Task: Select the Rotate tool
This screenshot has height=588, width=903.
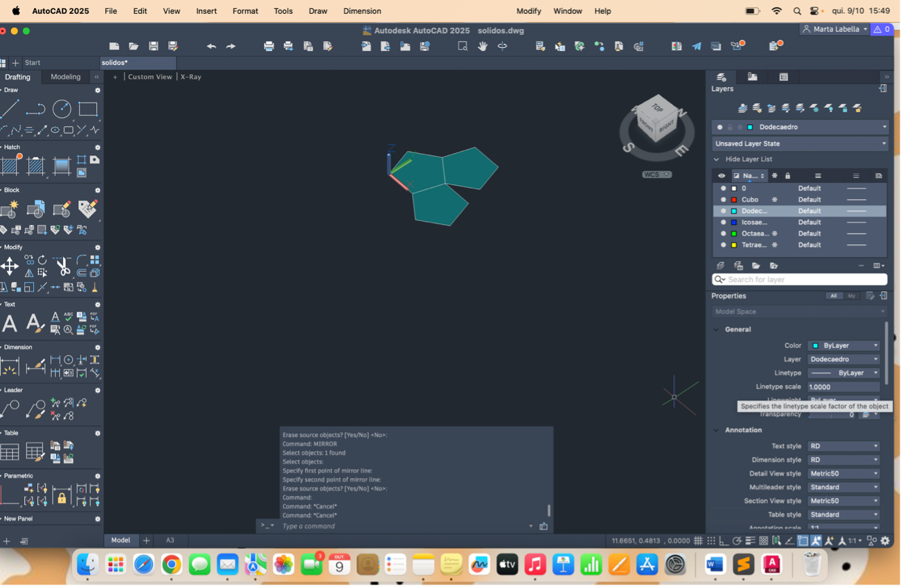Action: [x=42, y=260]
